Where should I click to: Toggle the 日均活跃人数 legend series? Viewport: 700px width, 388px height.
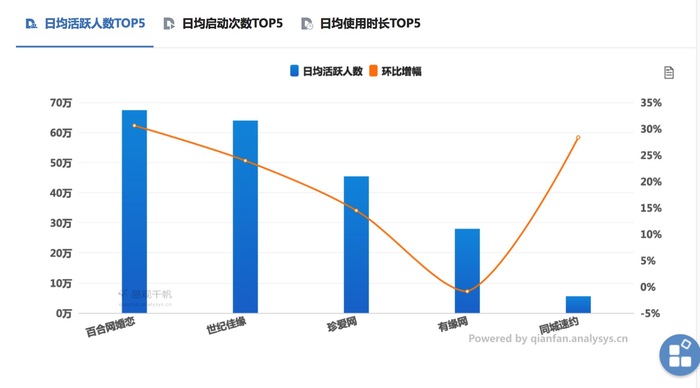point(326,71)
